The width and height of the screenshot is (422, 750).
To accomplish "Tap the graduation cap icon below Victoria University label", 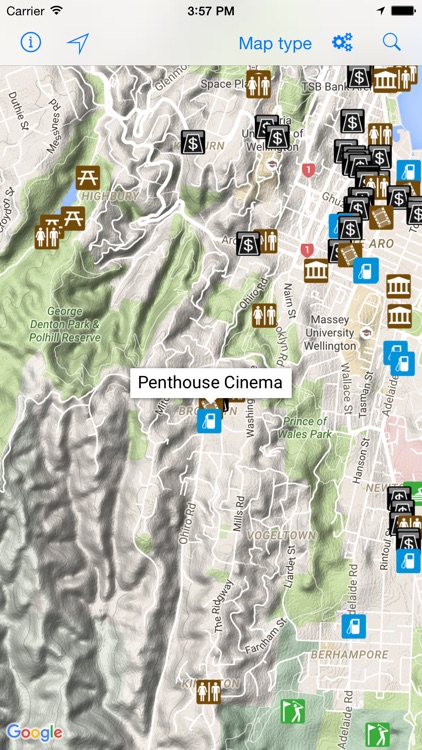I will coord(272,165).
